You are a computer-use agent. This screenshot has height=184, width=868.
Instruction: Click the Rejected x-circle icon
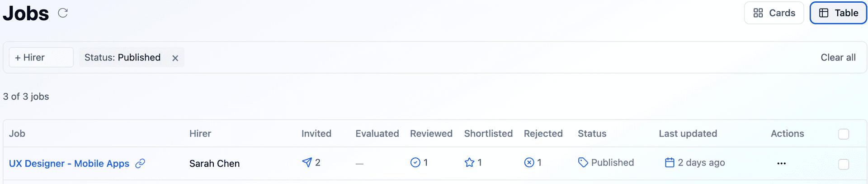coord(529,162)
